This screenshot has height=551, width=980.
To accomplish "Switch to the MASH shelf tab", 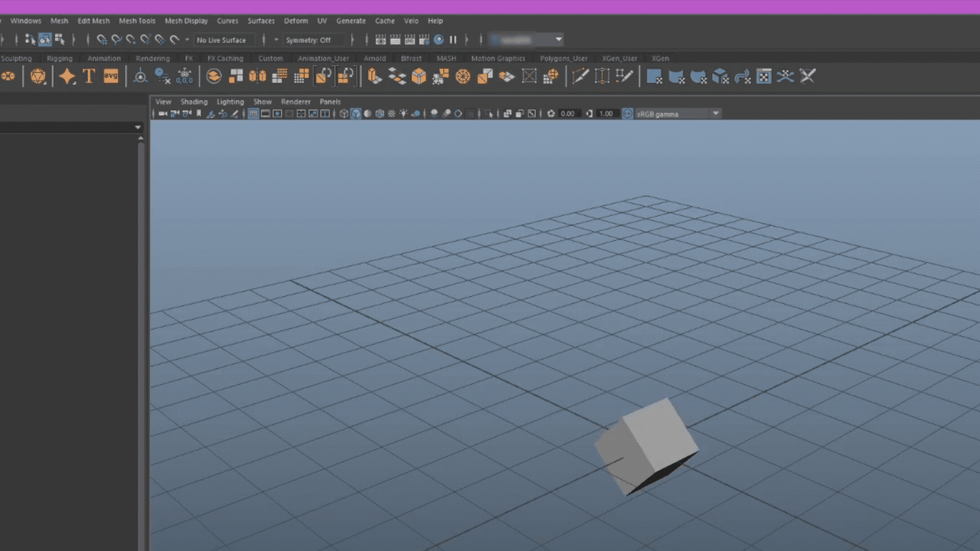I will (446, 58).
